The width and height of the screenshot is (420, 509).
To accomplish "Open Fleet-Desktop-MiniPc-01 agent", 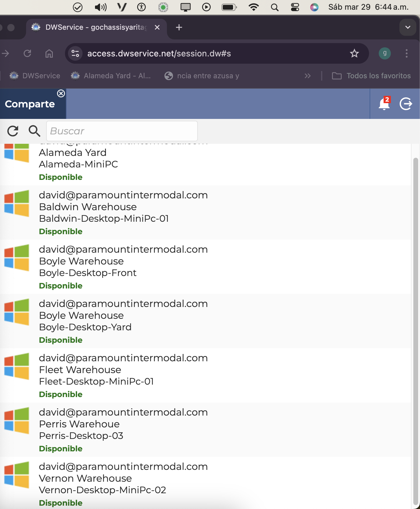I will [x=205, y=375].
